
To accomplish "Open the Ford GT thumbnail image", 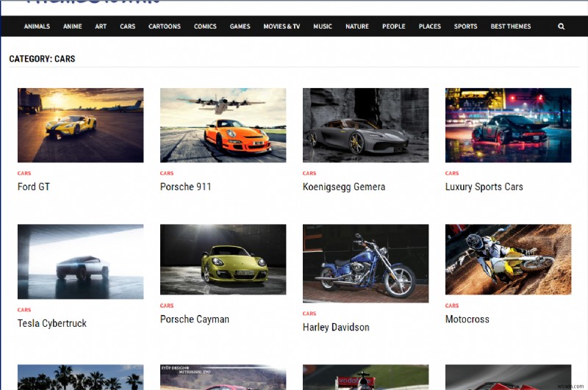I will click(x=81, y=125).
